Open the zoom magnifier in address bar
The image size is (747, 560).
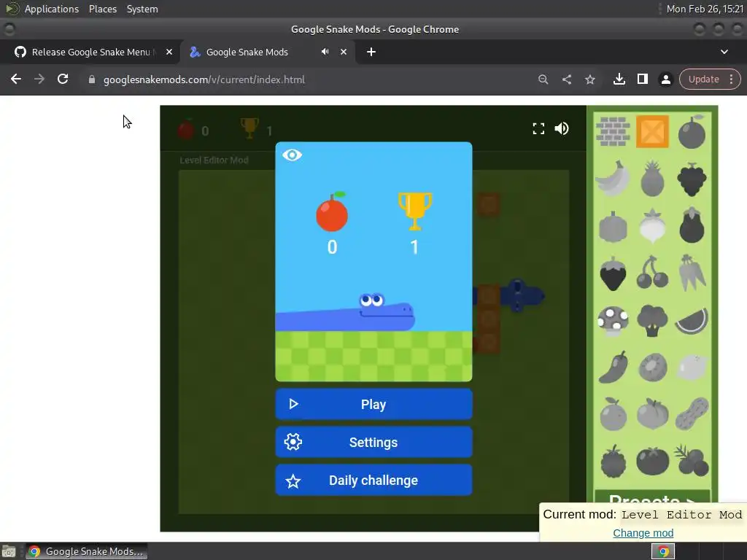coord(543,79)
